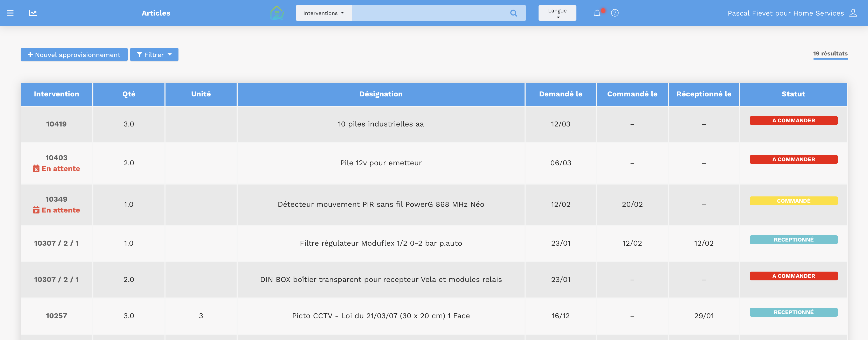Click the red A COMMANDER badge for 10419
Image resolution: width=868 pixels, height=340 pixels.
[x=793, y=121]
